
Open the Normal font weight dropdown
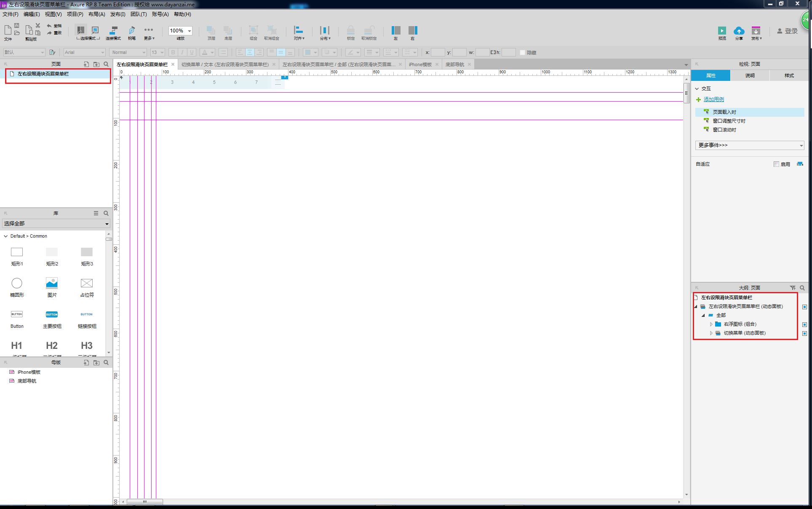coord(128,52)
